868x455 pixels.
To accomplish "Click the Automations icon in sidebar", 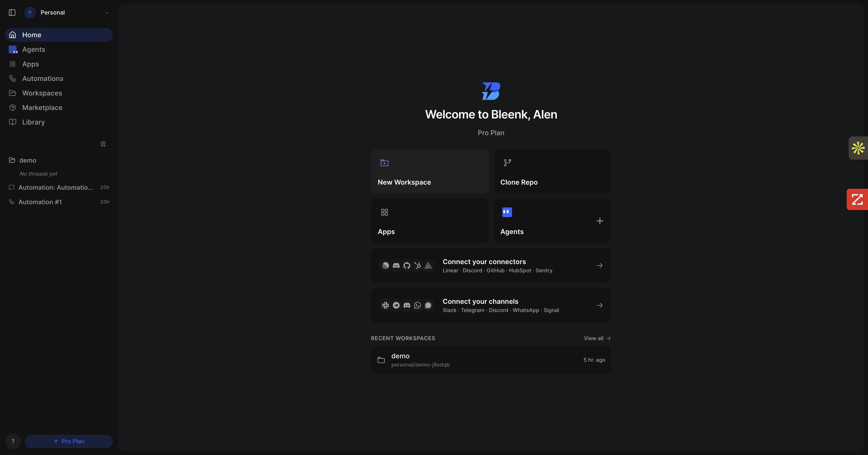I will tap(12, 78).
